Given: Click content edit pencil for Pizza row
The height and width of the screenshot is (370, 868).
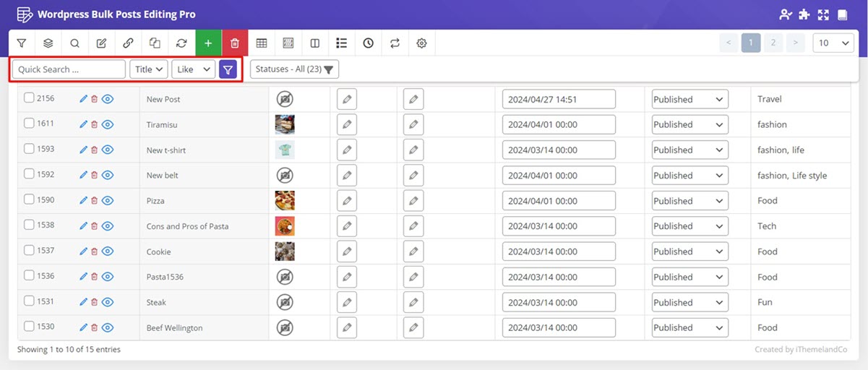Looking at the screenshot, I should [347, 201].
